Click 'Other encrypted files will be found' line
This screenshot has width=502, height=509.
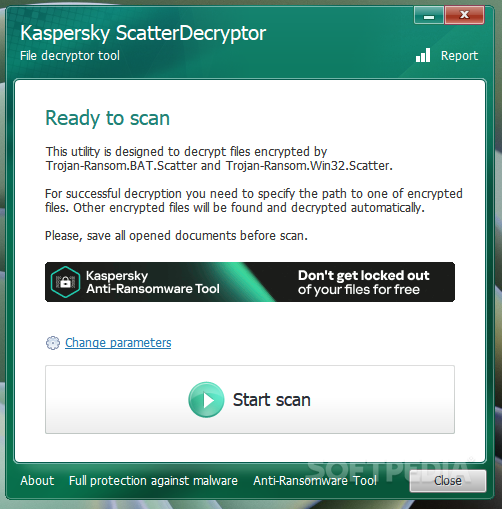[x=235, y=208]
